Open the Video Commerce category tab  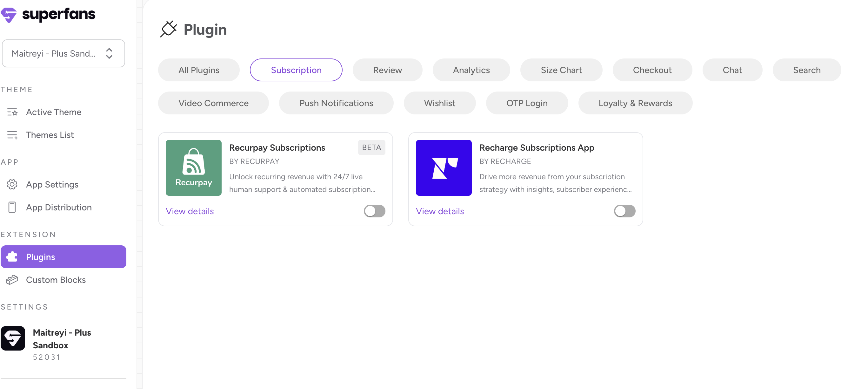pos(213,103)
